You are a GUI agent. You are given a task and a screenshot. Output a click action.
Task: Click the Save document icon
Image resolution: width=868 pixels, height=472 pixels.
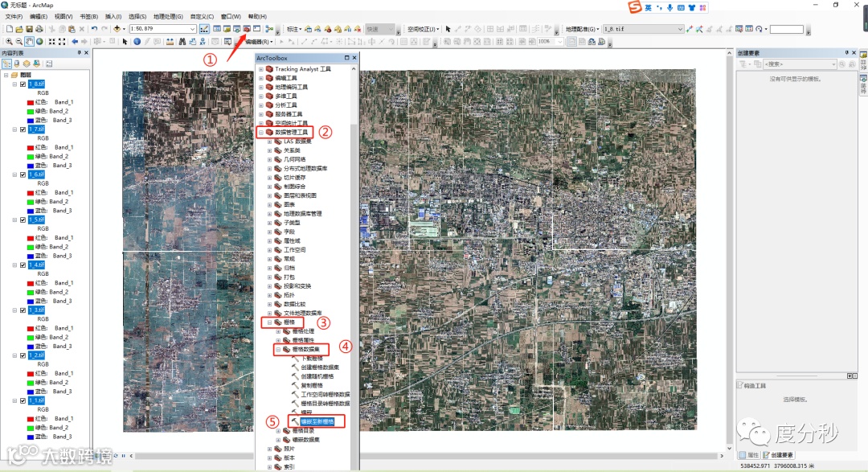(x=30, y=29)
